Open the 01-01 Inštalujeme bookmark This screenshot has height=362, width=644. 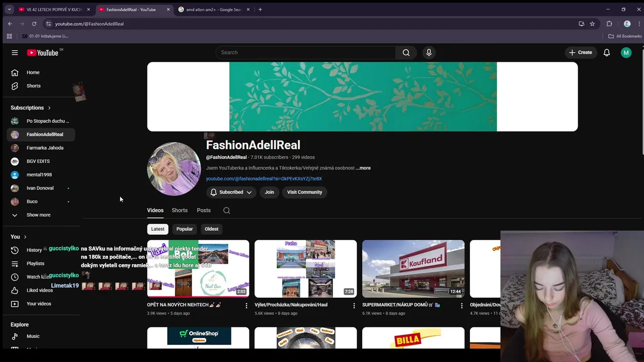pos(45,36)
